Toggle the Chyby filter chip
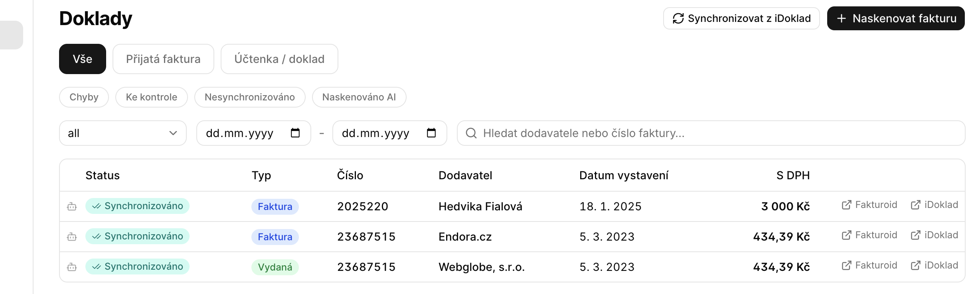 84,97
